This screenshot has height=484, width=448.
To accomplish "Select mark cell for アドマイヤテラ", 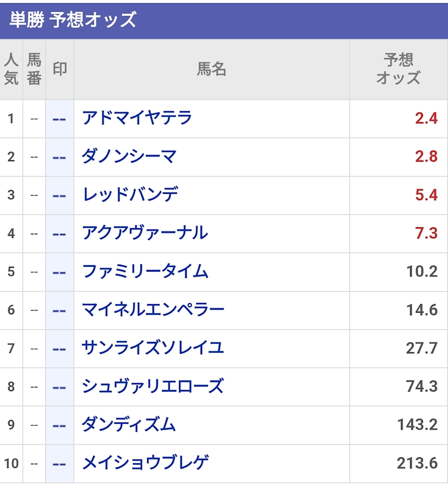I will pos(60,119).
